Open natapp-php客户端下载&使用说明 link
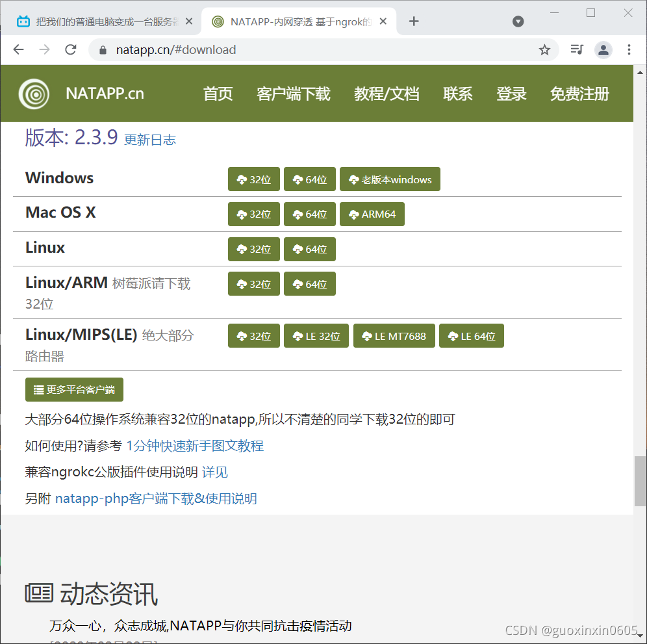Screen dimensions: 647x644 point(156,498)
